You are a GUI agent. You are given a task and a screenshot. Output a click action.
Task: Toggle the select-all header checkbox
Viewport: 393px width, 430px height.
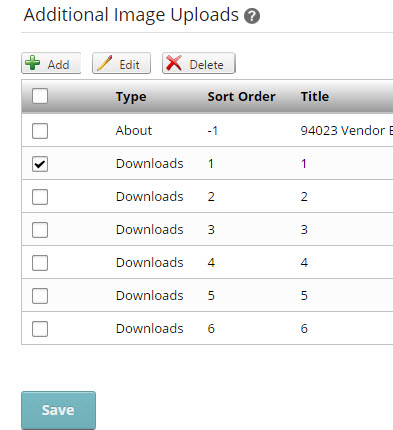(x=40, y=96)
